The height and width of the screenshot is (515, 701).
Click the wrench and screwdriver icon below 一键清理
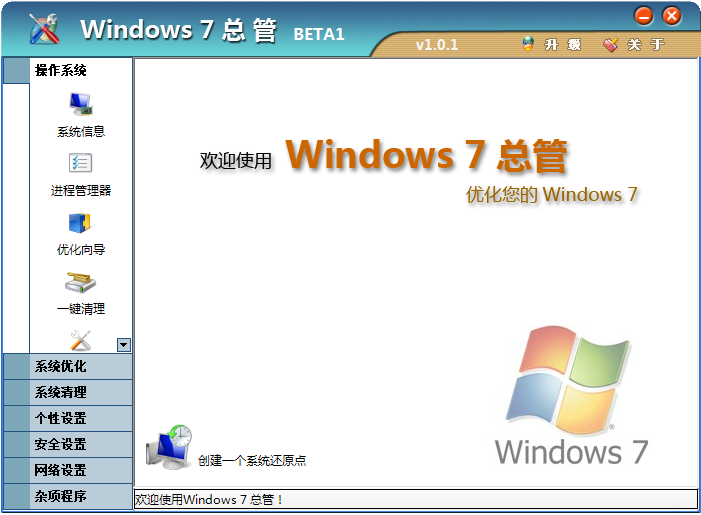click(x=81, y=341)
